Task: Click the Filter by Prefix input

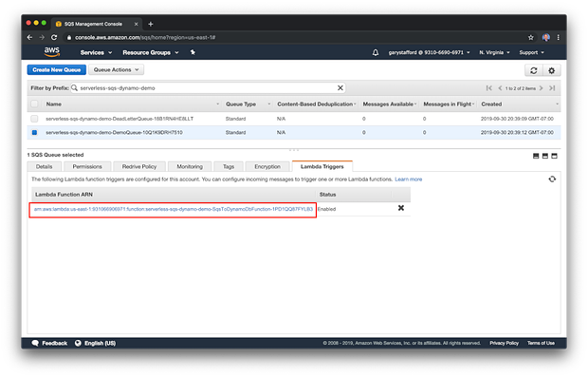Action: (208, 88)
